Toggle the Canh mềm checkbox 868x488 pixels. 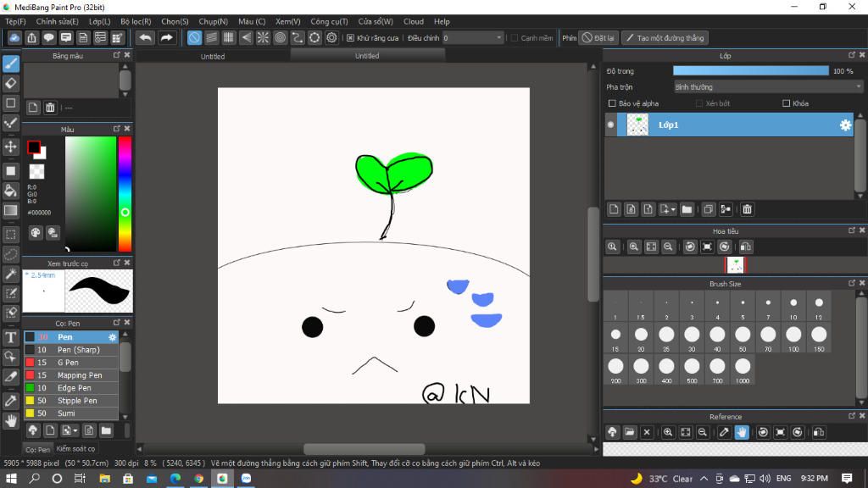(515, 37)
